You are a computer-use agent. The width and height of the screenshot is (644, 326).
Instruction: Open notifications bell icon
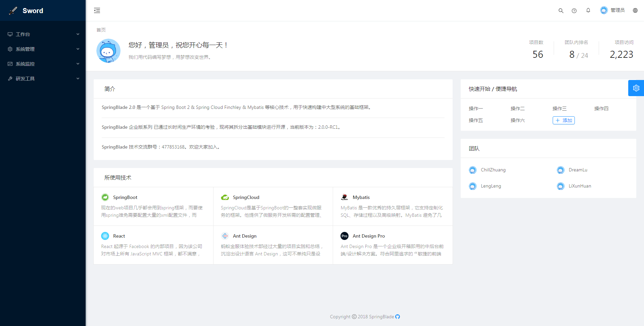(588, 10)
